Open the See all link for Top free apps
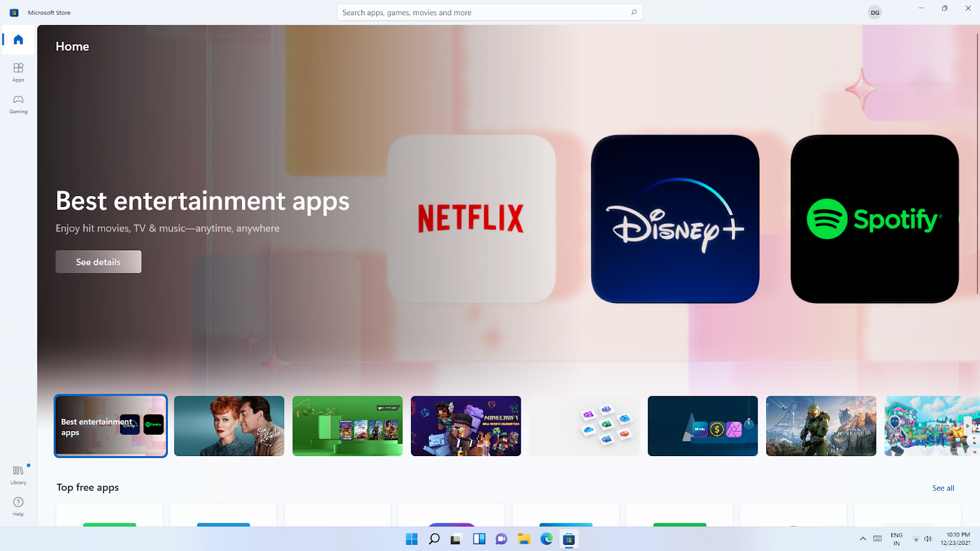 coord(943,488)
